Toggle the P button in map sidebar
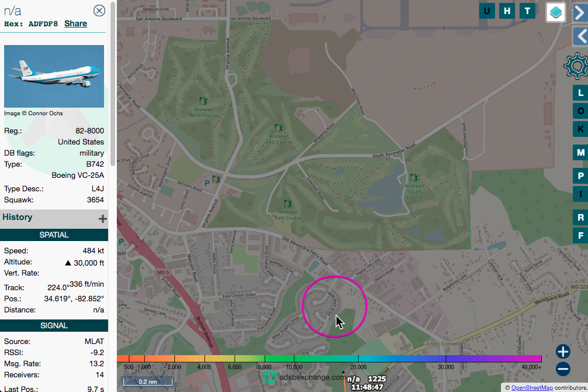Screen dimensions: 588x392 [580, 176]
